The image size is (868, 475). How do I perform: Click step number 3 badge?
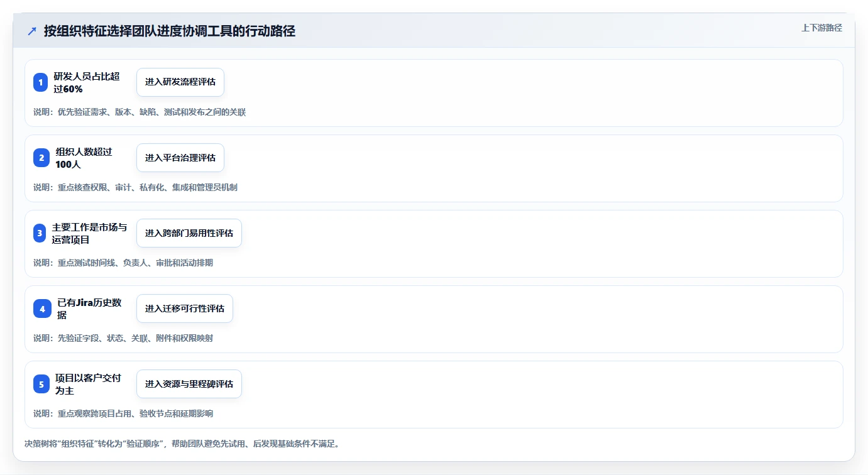[x=40, y=233]
